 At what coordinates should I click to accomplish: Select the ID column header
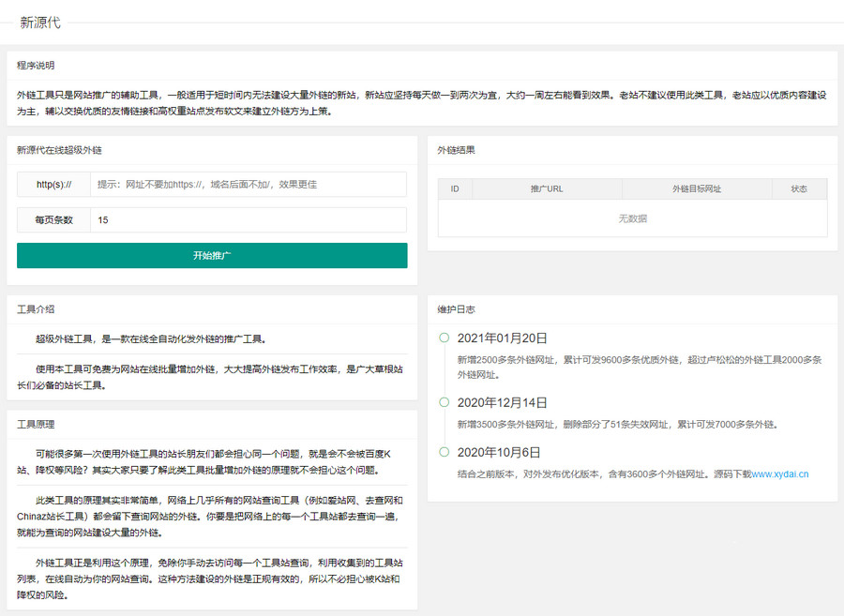pyautogui.click(x=454, y=188)
